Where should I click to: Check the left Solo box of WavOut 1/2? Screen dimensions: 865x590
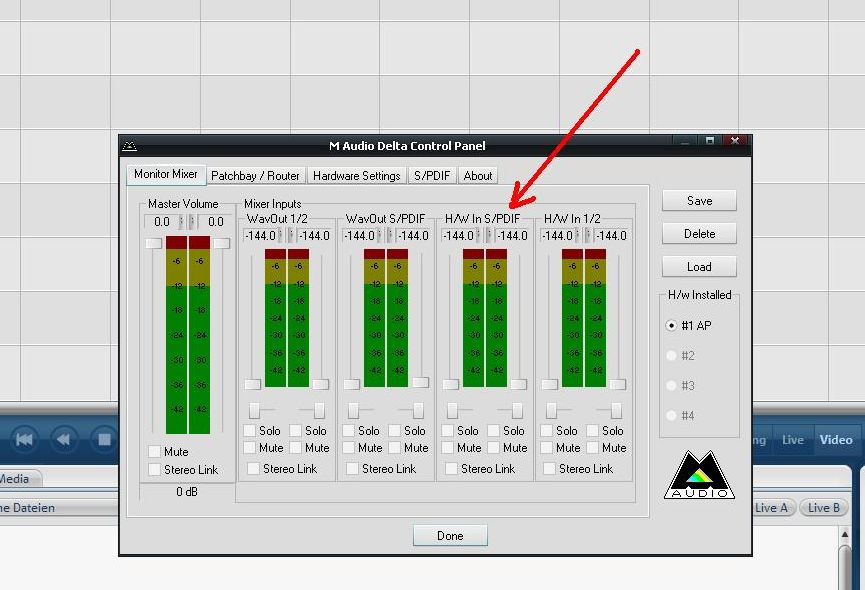pyautogui.click(x=250, y=431)
